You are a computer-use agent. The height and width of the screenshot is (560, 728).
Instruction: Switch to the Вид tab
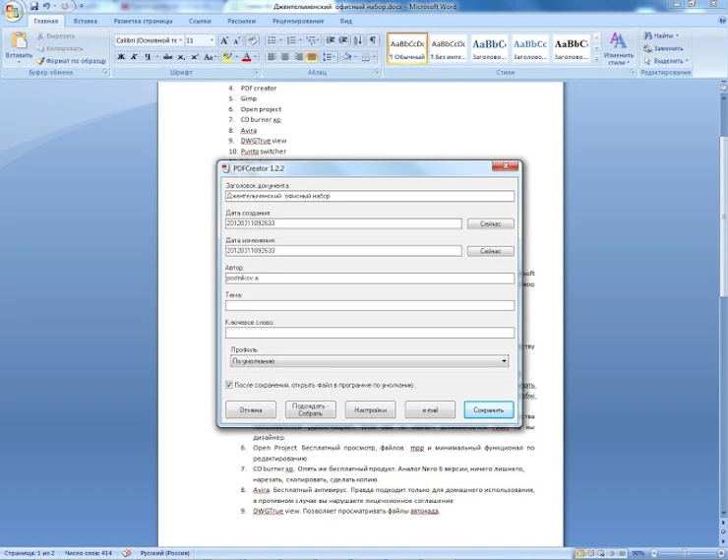click(x=346, y=21)
